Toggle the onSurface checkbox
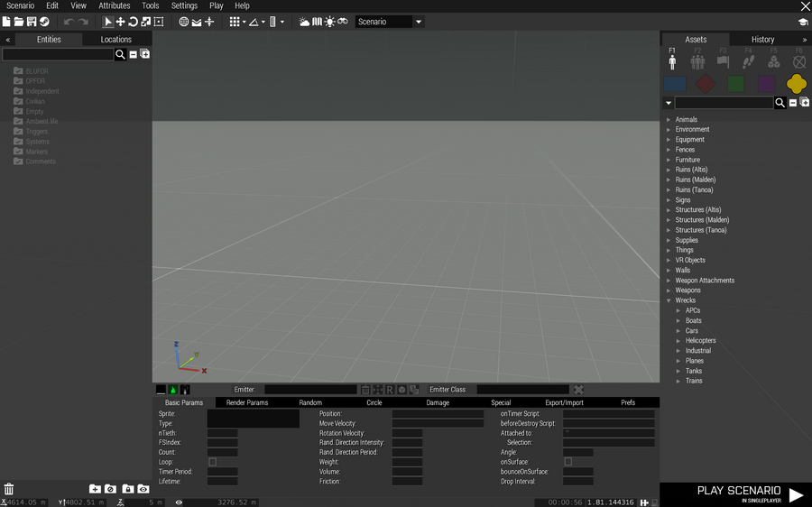The image size is (812, 507). [x=568, y=461]
